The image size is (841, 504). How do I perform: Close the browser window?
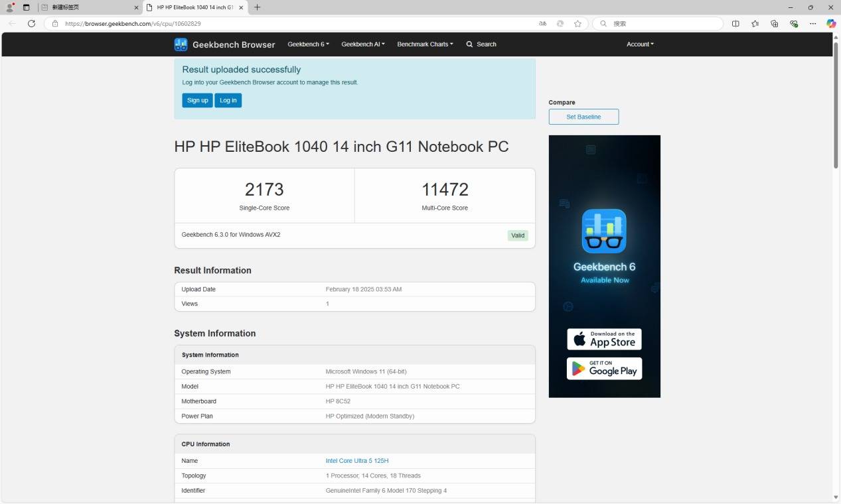tap(830, 7)
